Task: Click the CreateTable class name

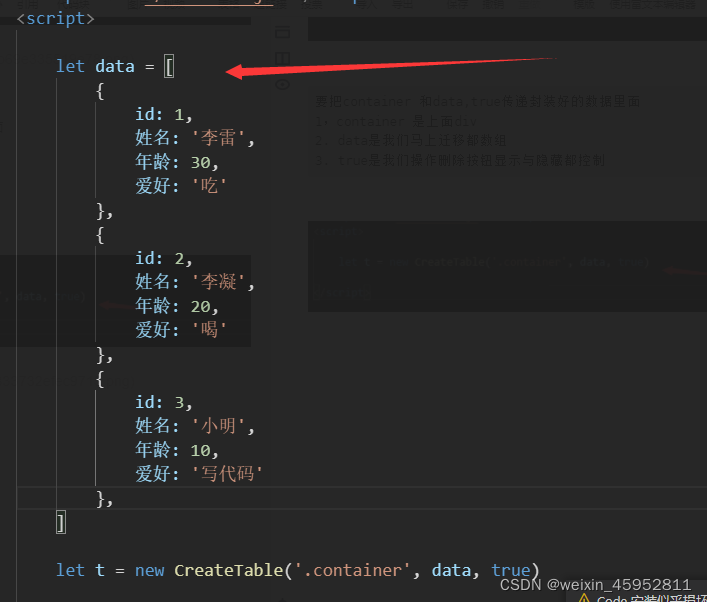Action: tap(229, 570)
